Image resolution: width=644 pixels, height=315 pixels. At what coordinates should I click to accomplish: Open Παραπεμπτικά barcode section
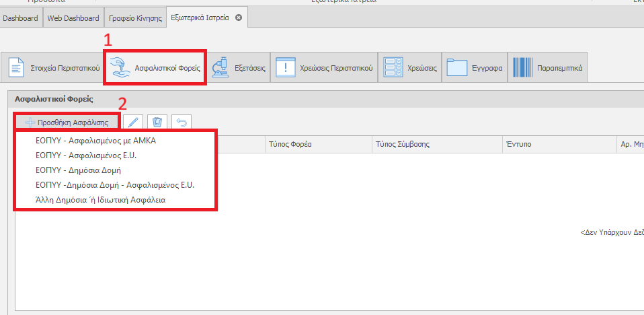pyautogui.click(x=549, y=68)
